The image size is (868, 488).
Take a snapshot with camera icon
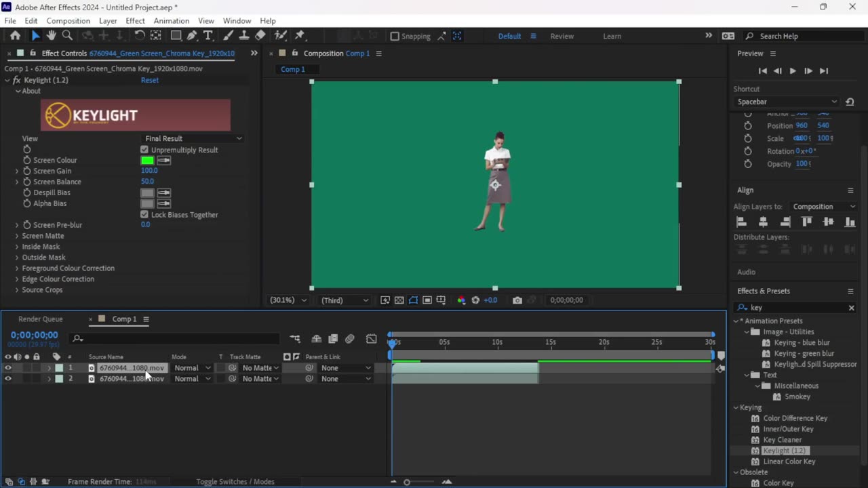pyautogui.click(x=517, y=300)
